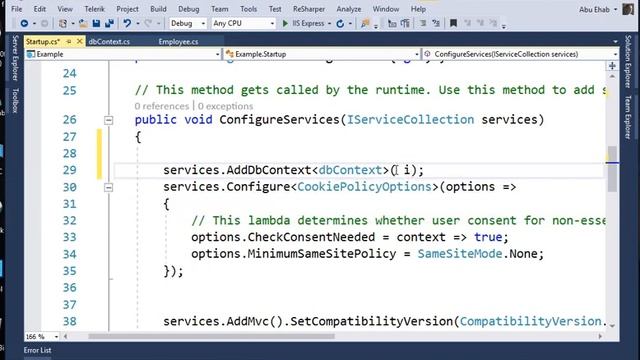The width and height of the screenshot is (640, 360).
Task: Split the editor using the plus icon
Action: click(x=612, y=66)
